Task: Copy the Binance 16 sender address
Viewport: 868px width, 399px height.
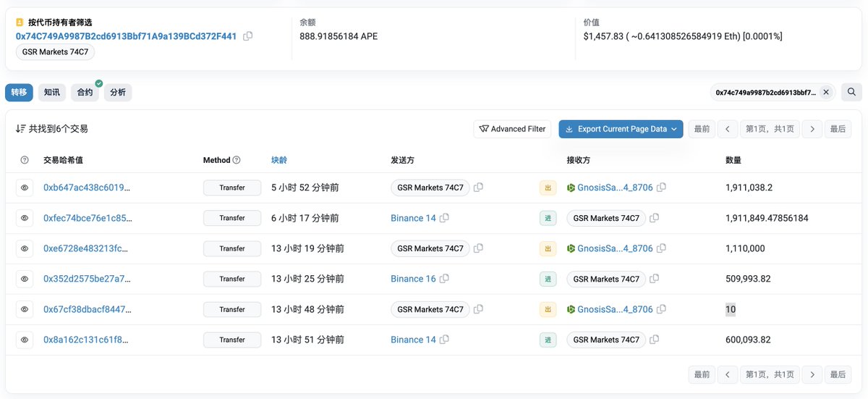Action: (x=444, y=279)
